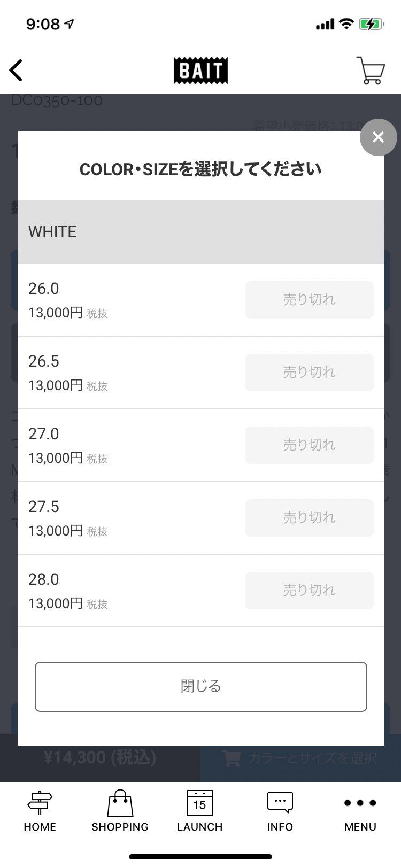Tap the battery charging status icon
This screenshot has height=868, width=401.
[371, 24]
